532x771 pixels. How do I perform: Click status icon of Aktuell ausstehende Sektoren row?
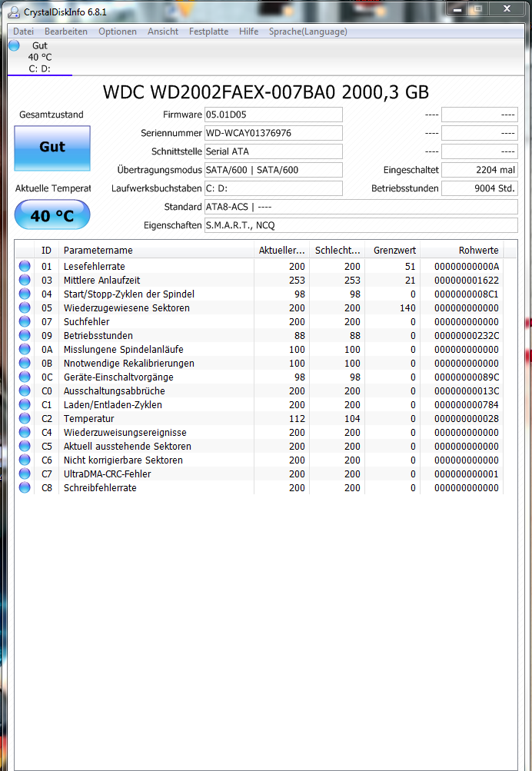[25, 446]
